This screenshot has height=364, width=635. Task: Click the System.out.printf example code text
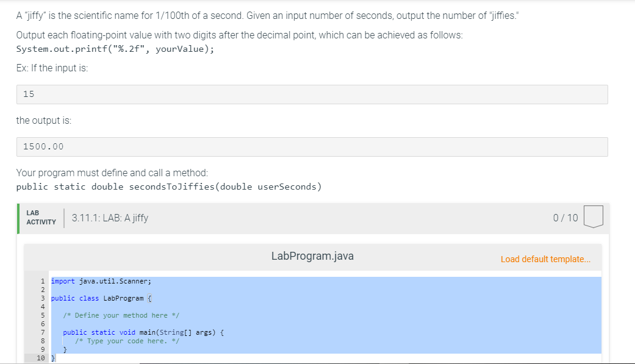(x=115, y=49)
